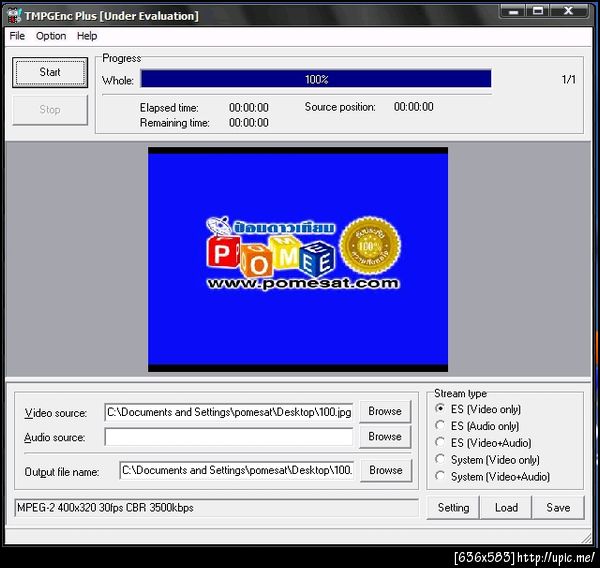This screenshot has width=600, height=568.
Task: Open the Help menu
Action: (x=87, y=36)
